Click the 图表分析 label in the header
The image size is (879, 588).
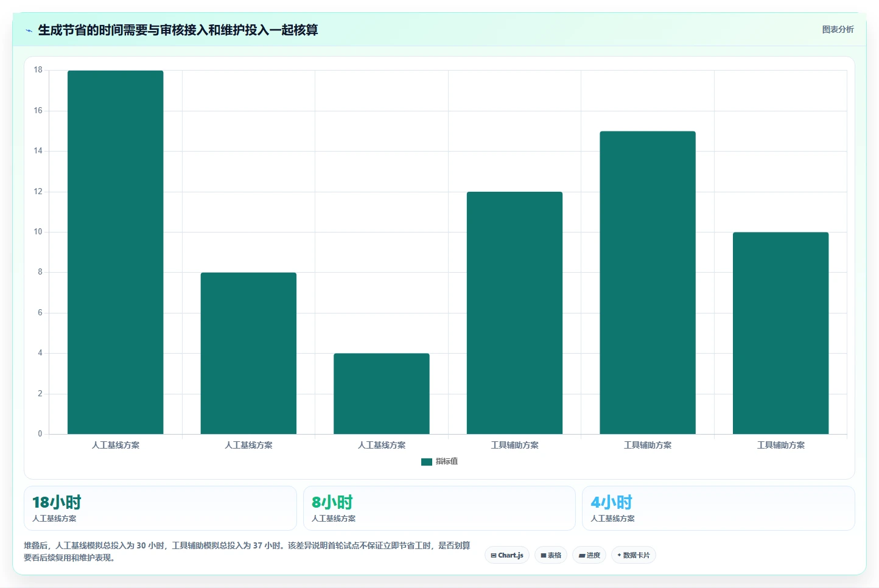(838, 29)
